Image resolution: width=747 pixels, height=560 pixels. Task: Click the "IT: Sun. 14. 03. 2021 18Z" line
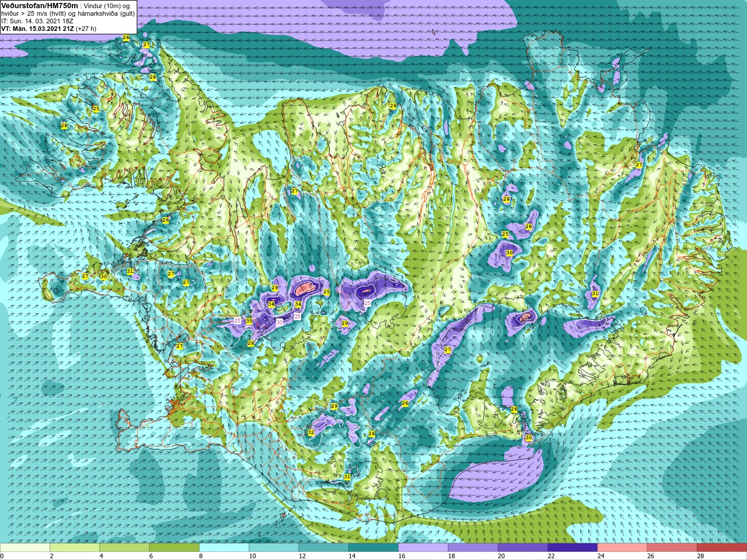click(37, 21)
